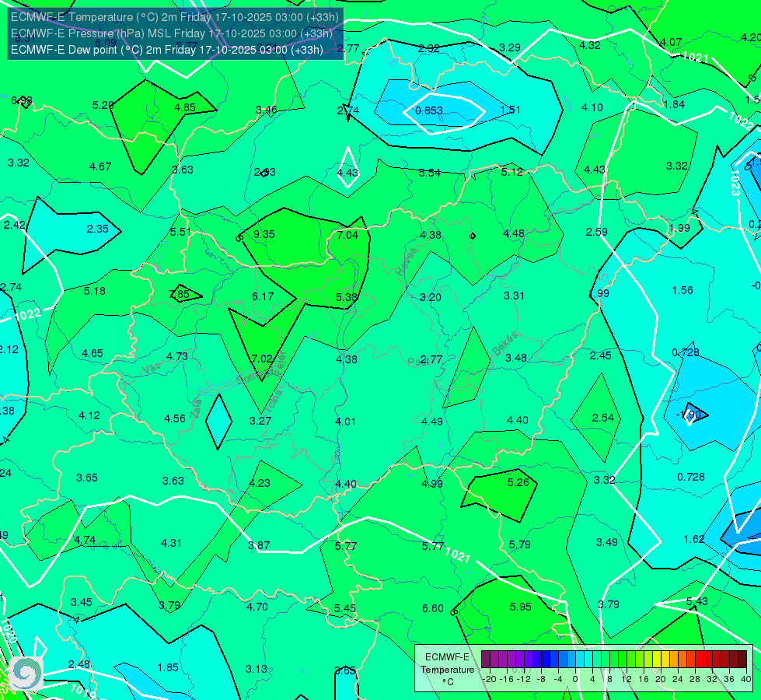The image size is (761, 700).
Task: Click the 4.10 temperature value
Action: (x=592, y=107)
